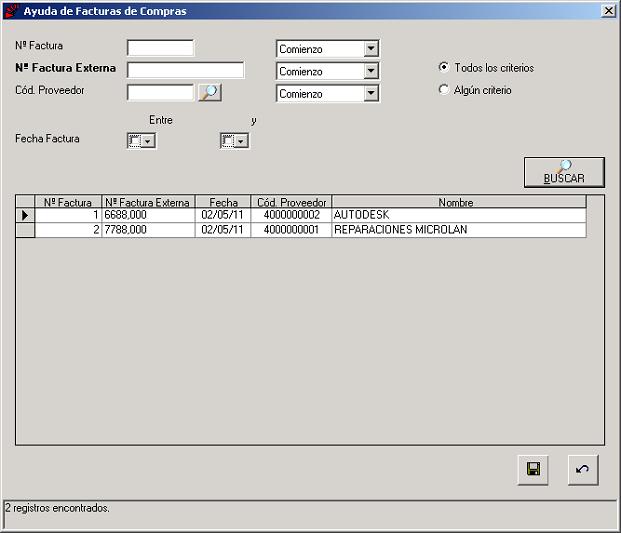Click invoice number 1 cell

pos(68,215)
